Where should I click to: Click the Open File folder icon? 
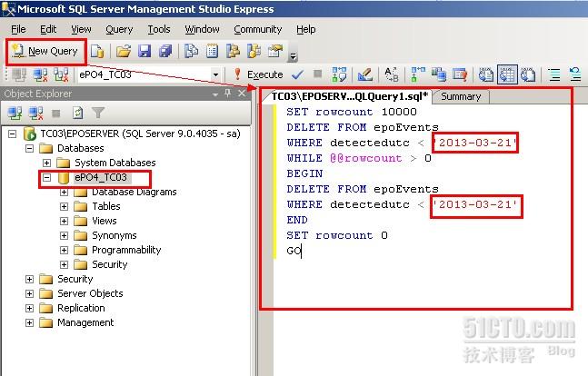point(124,52)
